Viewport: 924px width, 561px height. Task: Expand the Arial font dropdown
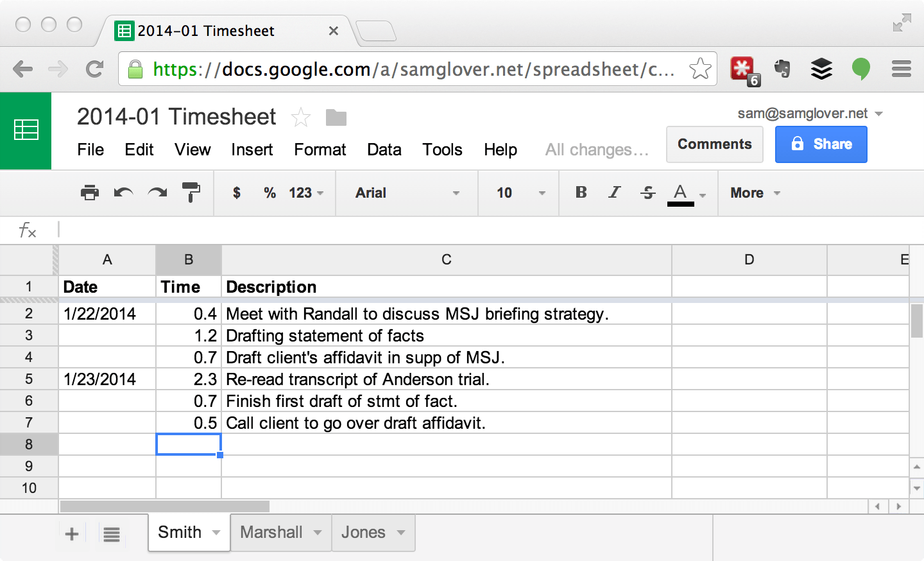coord(407,193)
